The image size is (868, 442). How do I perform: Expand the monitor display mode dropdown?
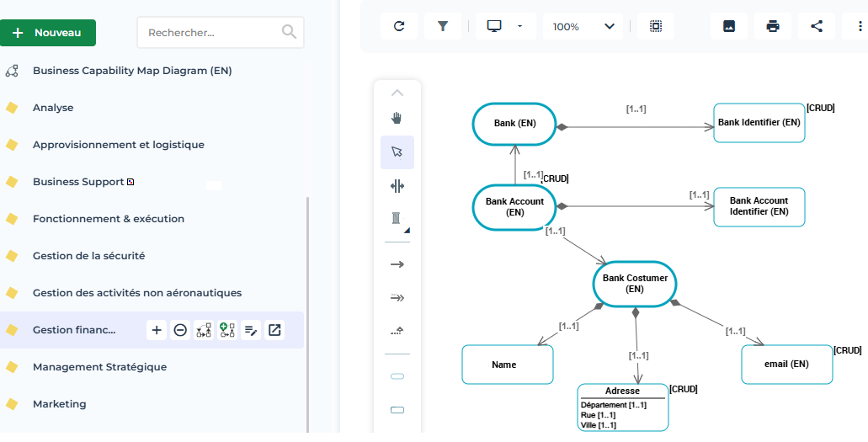505,26
